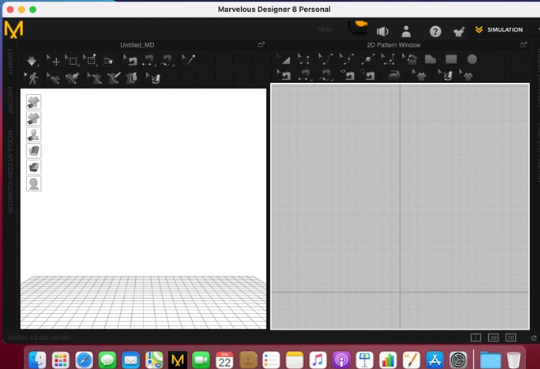
Task: Toggle the avatar head render style button
Action: click(x=34, y=184)
